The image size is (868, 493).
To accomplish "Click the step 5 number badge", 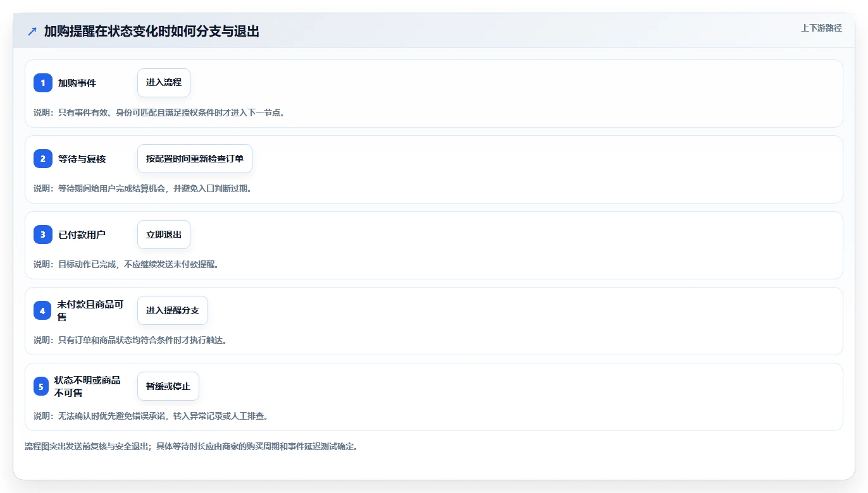I will 41,386.
